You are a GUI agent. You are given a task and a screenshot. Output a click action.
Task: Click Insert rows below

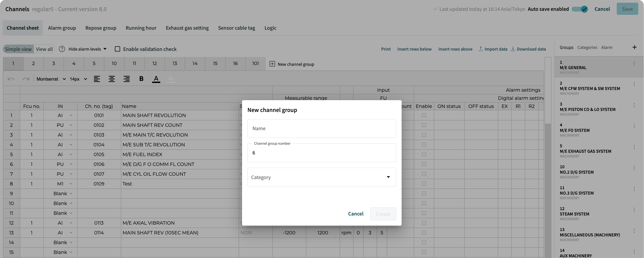tap(414, 49)
